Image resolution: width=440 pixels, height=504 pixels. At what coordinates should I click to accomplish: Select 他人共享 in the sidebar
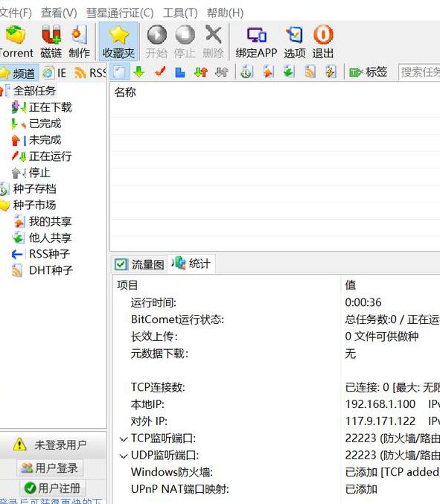(x=50, y=238)
